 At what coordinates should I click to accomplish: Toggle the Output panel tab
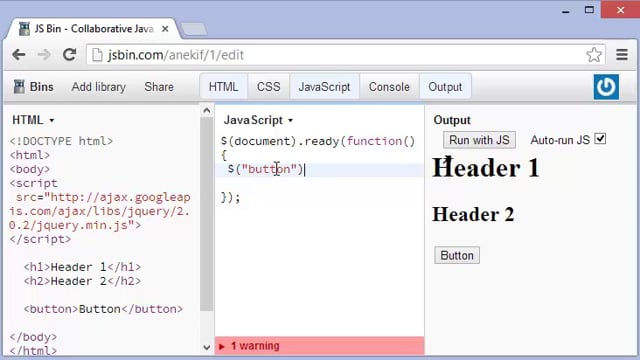click(445, 87)
